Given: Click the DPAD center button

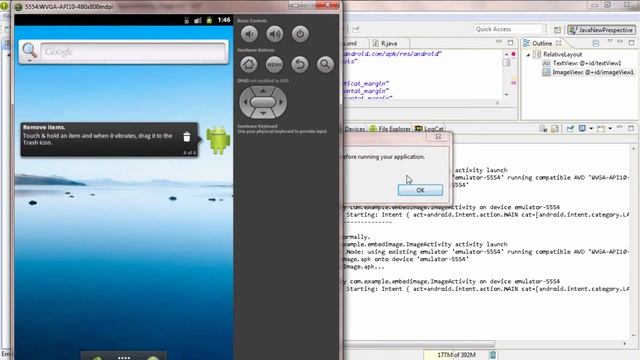Looking at the screenshot, I should pyautogui.click(x=263, y=102).
